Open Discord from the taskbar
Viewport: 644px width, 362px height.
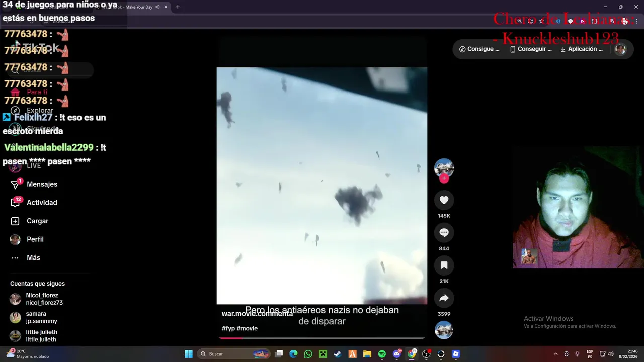tap(397, 354)
